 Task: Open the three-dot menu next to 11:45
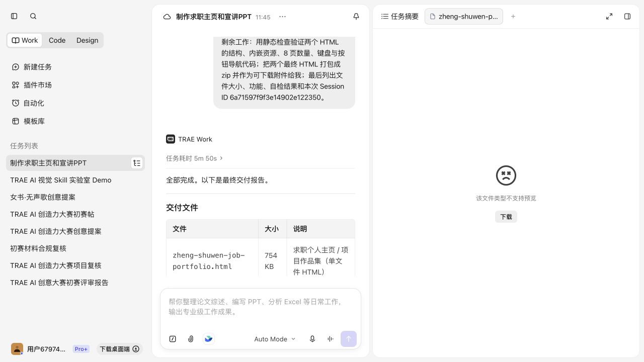click(x=282, y=17)
